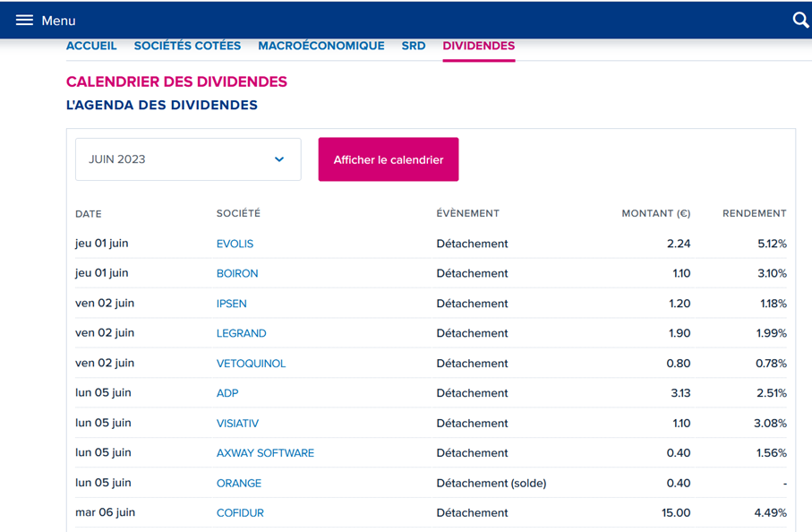This screenshot has width=812, height=532.
Task: Click the 2.51% yield for ADP
Action: [772, 393]
